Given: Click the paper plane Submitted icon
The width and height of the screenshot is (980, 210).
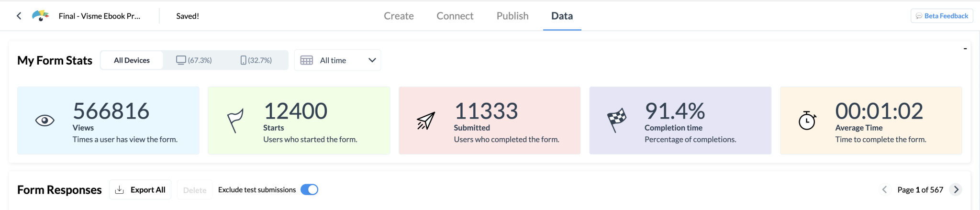Looking at the screenshot, I should 425,121.
